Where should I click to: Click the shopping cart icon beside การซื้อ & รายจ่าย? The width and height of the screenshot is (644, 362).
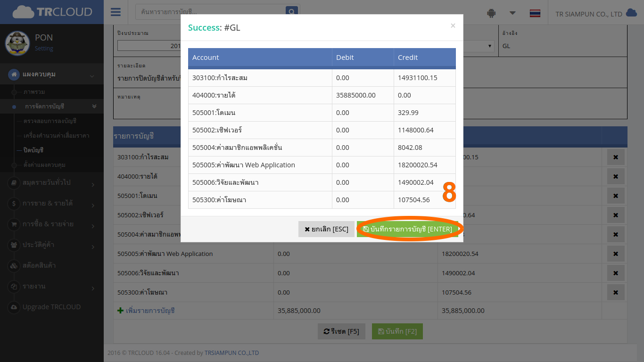pyautogui.click(x=13, y=224)
